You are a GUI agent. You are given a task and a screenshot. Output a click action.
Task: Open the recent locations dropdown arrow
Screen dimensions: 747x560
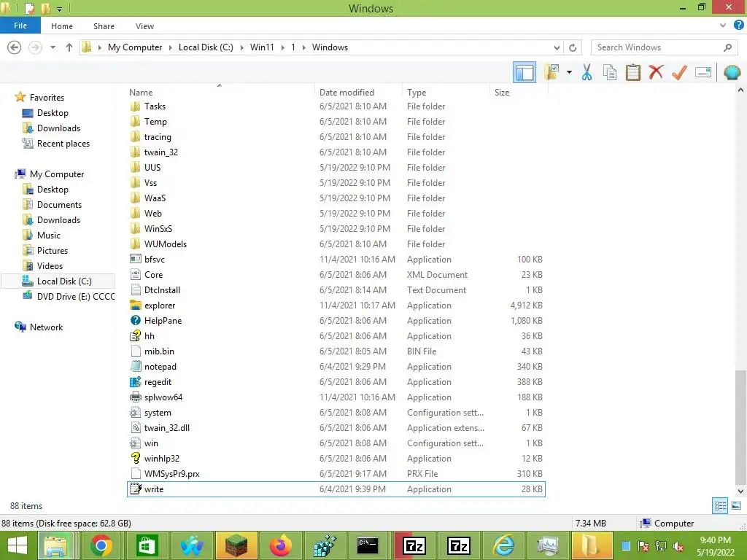[53, 47]
